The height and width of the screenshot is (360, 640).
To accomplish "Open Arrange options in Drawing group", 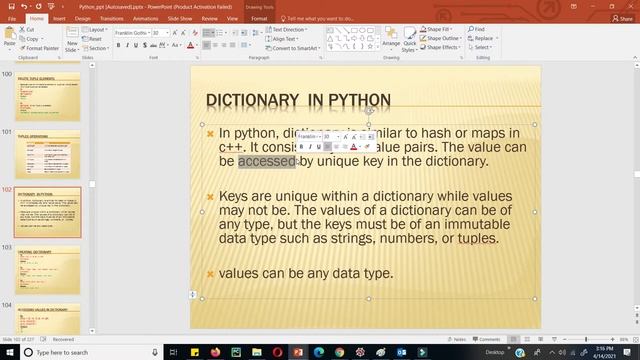I will pos(391,38).
